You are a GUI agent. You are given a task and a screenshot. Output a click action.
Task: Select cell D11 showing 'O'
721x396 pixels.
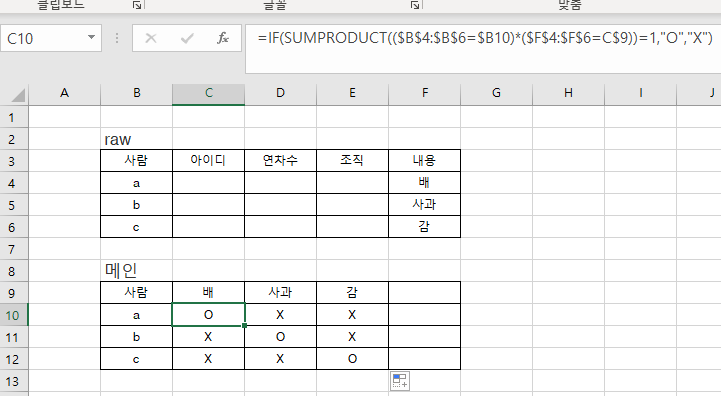click(280, 337)
